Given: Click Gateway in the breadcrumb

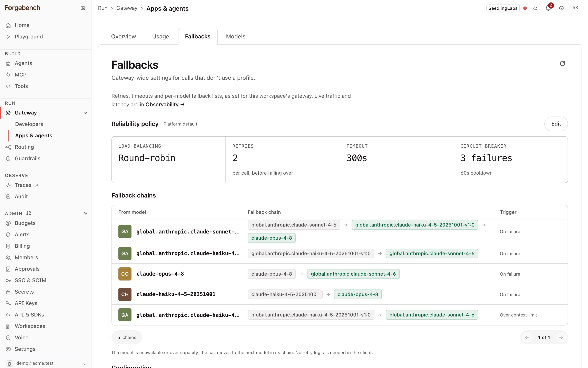Looking at the screenshot, I should pyautogui.click(x=127, y=8).
